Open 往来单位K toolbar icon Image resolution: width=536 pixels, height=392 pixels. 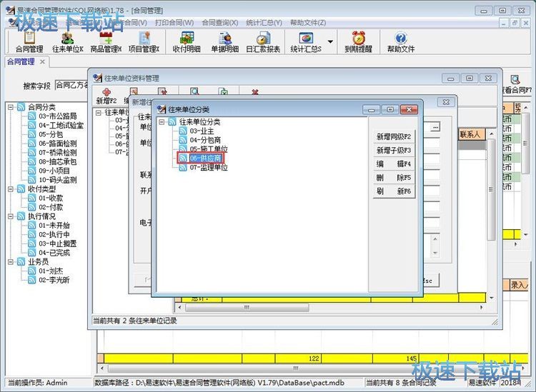[68, 41]
